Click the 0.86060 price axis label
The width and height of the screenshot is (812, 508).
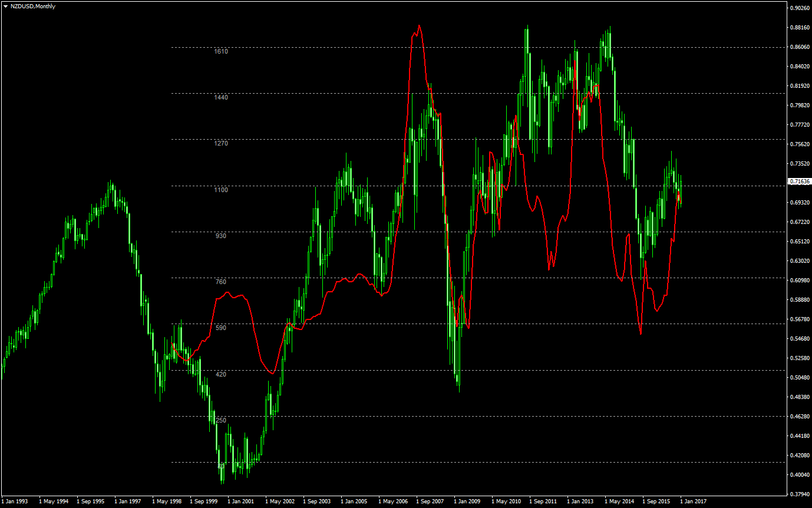point(799,47)
